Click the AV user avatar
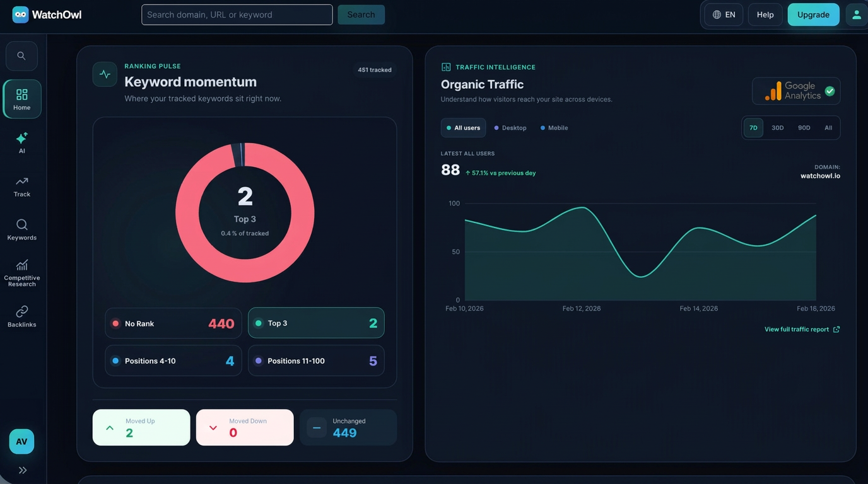The image size is (868, 484). coord(21,442)
